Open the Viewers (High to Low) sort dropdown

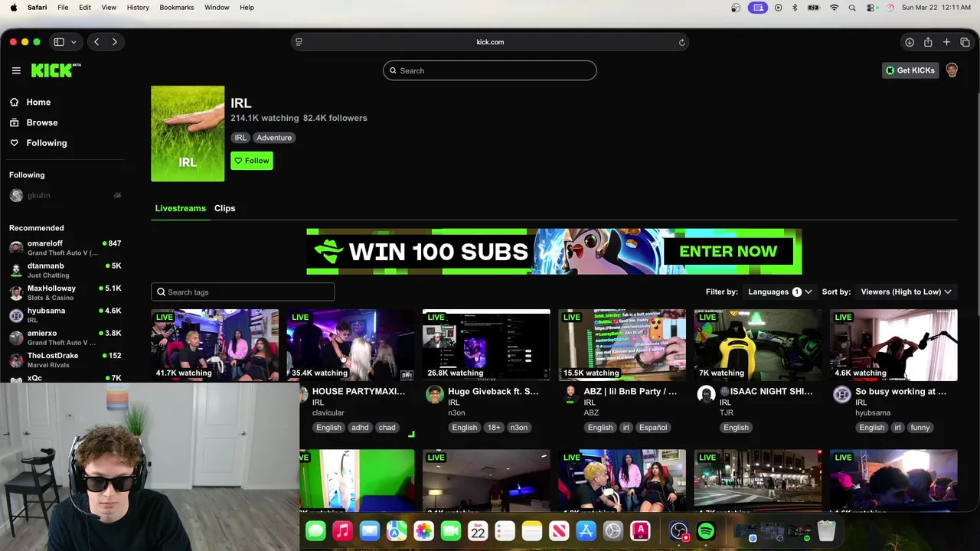point(906,292)
